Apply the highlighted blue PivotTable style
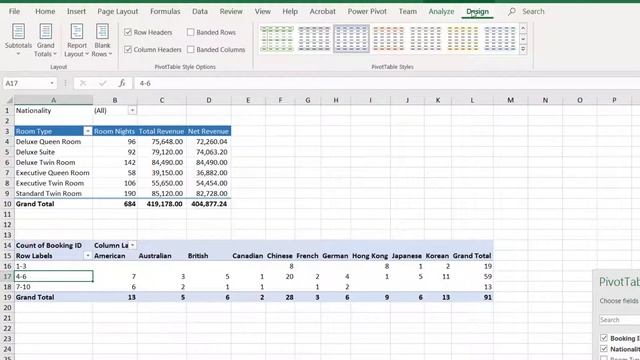The height and width of the screenshot is (360, 640). [351, 38]
